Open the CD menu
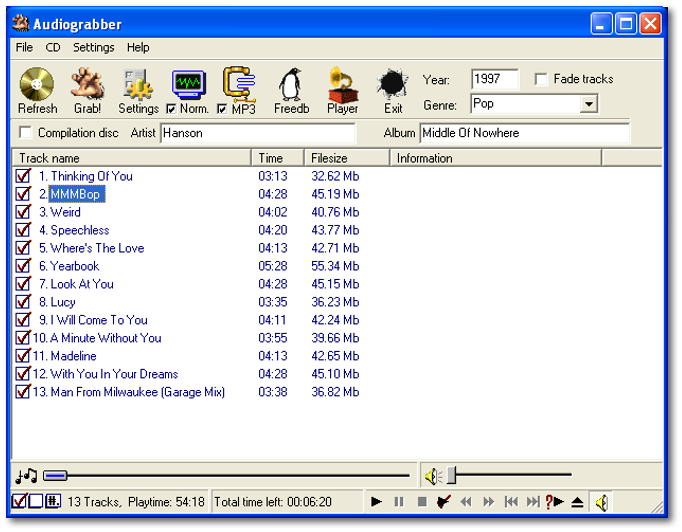This screenshot has height=532, width=682. [53, 47]
